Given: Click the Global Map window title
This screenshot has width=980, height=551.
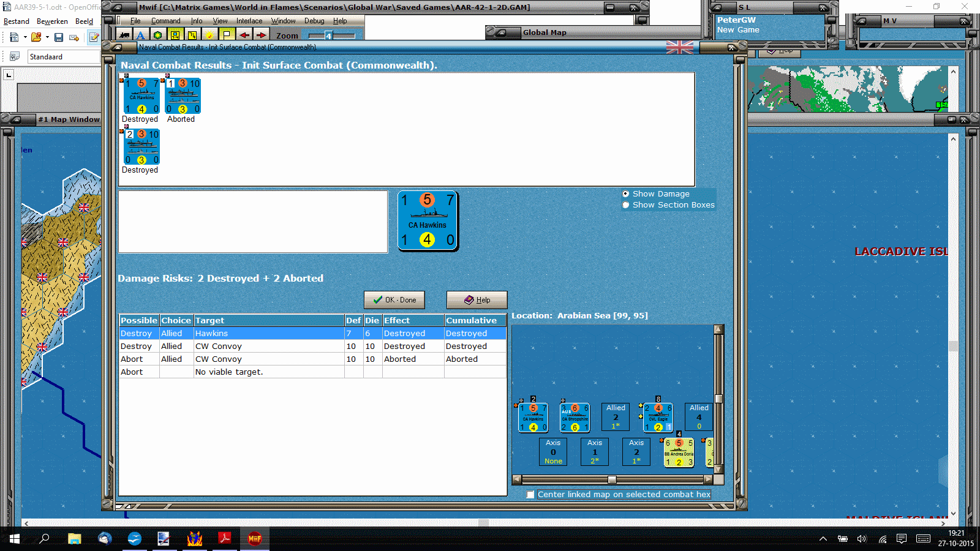Looking at the screenshot, I should click(x=545, y=32).
